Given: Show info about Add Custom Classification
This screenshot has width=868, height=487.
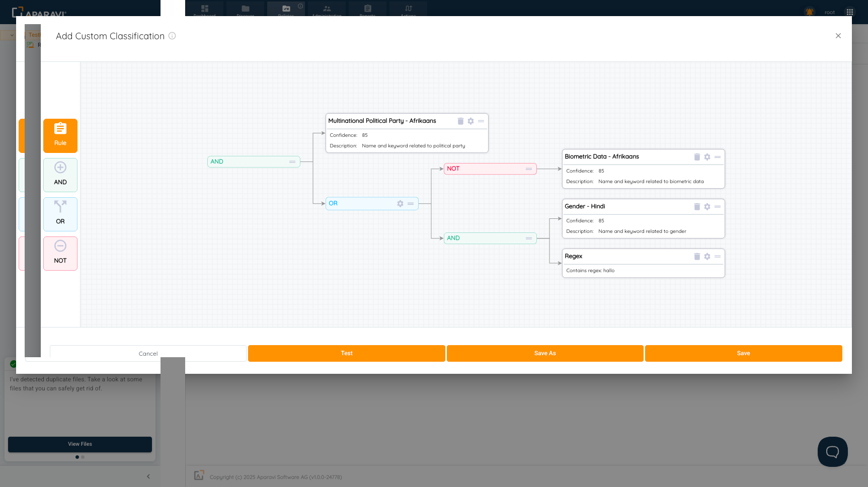Looking at the screenshot, I should [172, 36].
